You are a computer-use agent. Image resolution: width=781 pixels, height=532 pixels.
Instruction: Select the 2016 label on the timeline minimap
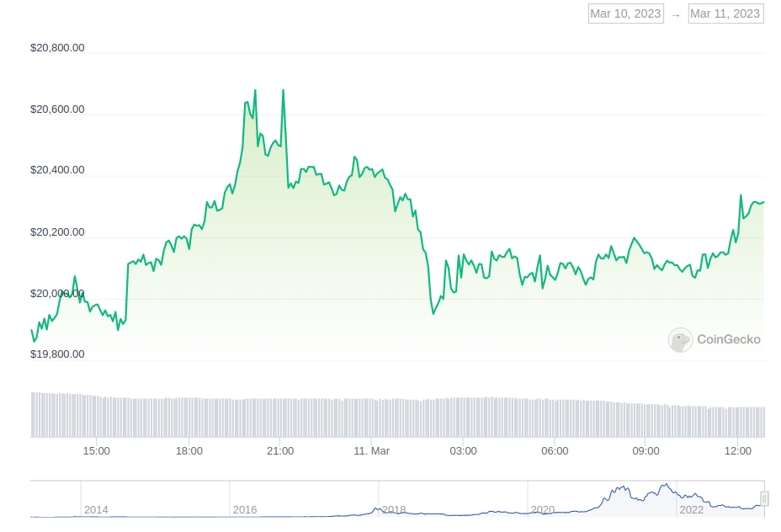coord(244,510)
